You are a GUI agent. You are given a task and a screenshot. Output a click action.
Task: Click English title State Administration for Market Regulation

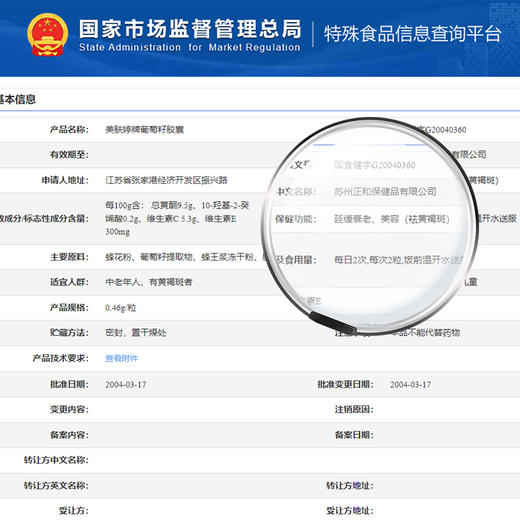[190, 48]
